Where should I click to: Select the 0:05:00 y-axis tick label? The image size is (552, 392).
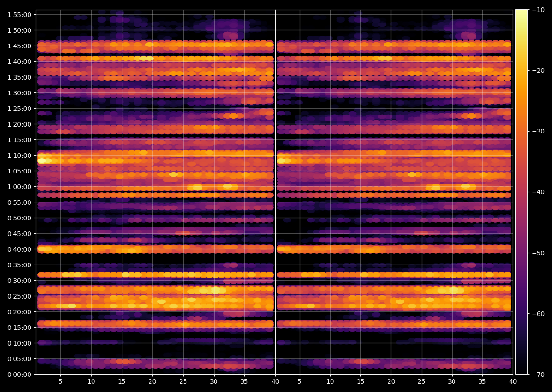coord(19,359)
